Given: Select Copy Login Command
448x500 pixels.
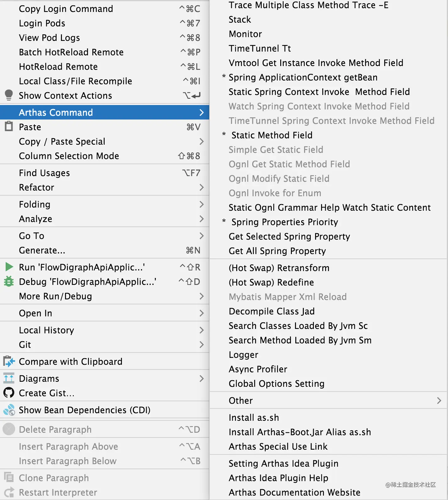Looking at the screenshot, I should point(105,9).
